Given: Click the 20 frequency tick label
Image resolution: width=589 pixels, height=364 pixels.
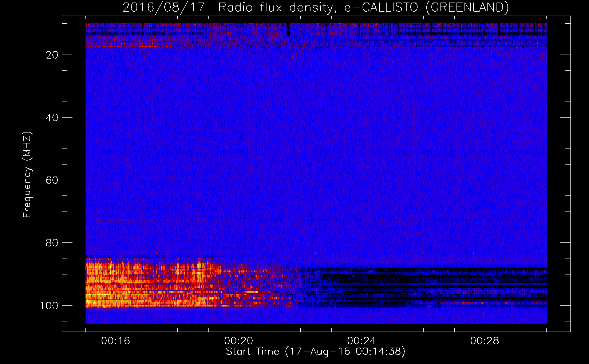Looking at the screenshot, I should 52,55.
